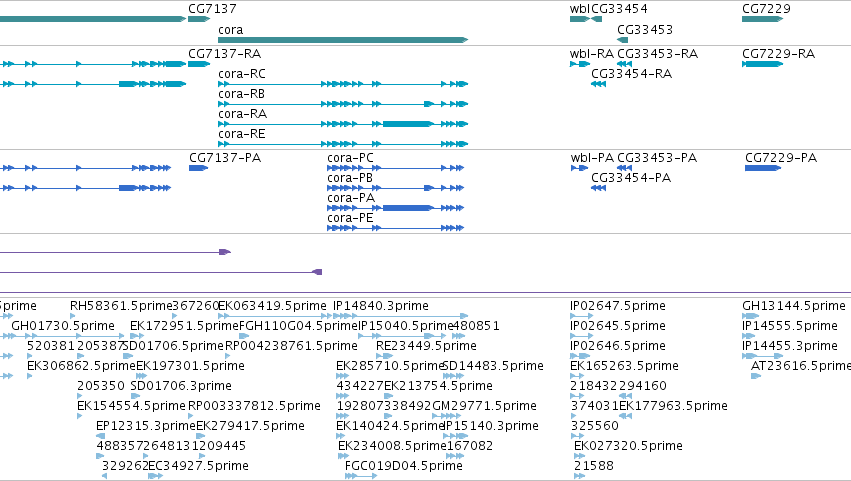Select the 325560 EST label
Image resolution: width=851 pixels, height=481 pixels.
(x=595, y=426)
